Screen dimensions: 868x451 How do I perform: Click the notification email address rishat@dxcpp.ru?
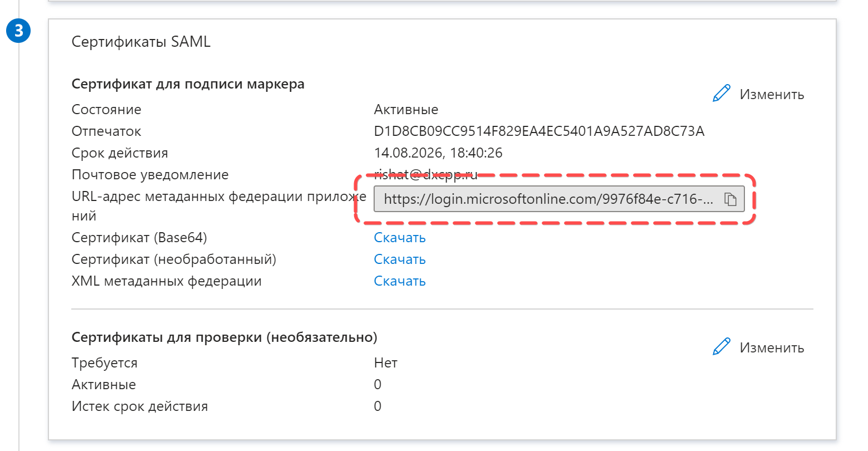(x=425, y=175)
